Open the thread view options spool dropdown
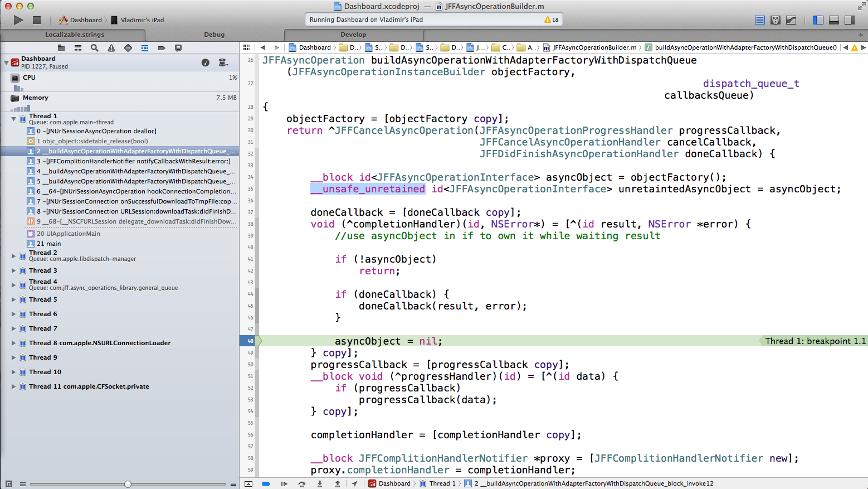868x489 pixels. (223, 62)
